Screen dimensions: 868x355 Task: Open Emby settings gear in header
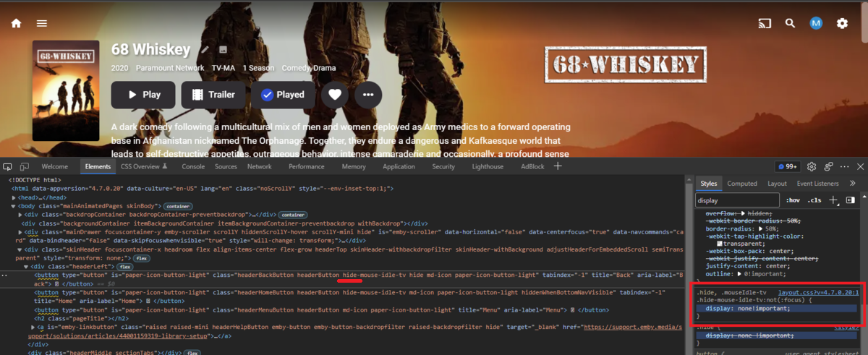click(x=842, y=23)
